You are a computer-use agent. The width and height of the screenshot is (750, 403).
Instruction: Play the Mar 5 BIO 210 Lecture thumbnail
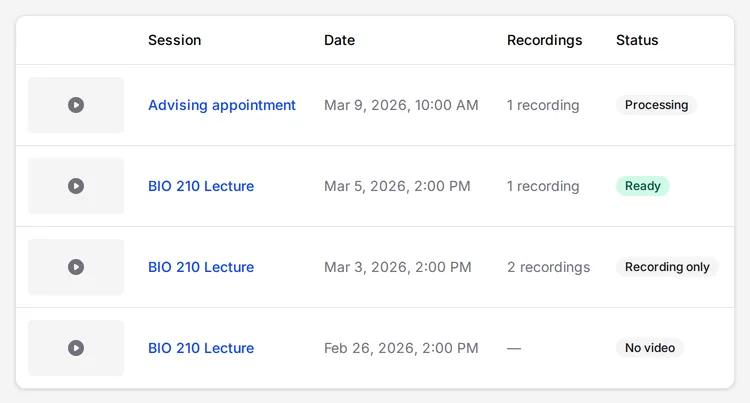click(76, 185)
